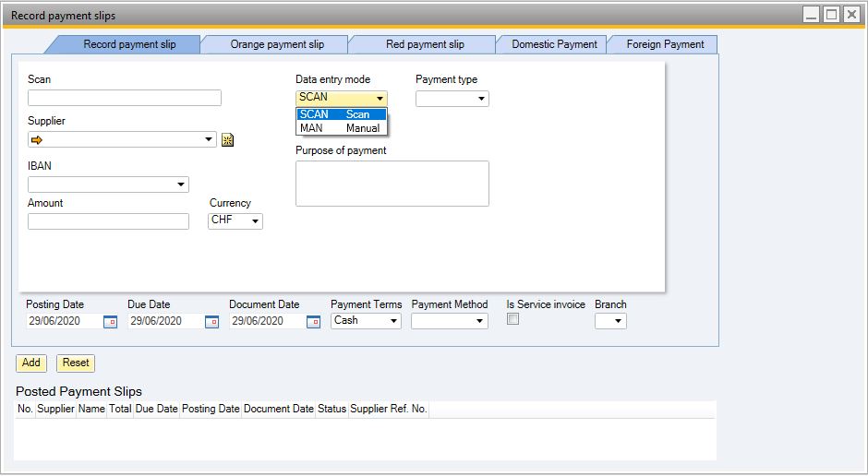Click the Due Date column header in table
Image resolution: width=868 pixels, height=476 pixels.
click(x=157, y=409)
